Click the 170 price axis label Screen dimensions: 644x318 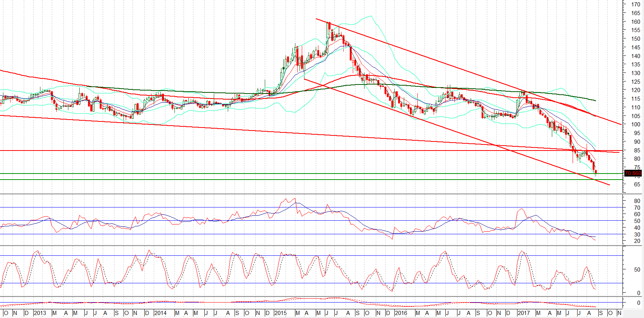[x=636, y=5]
